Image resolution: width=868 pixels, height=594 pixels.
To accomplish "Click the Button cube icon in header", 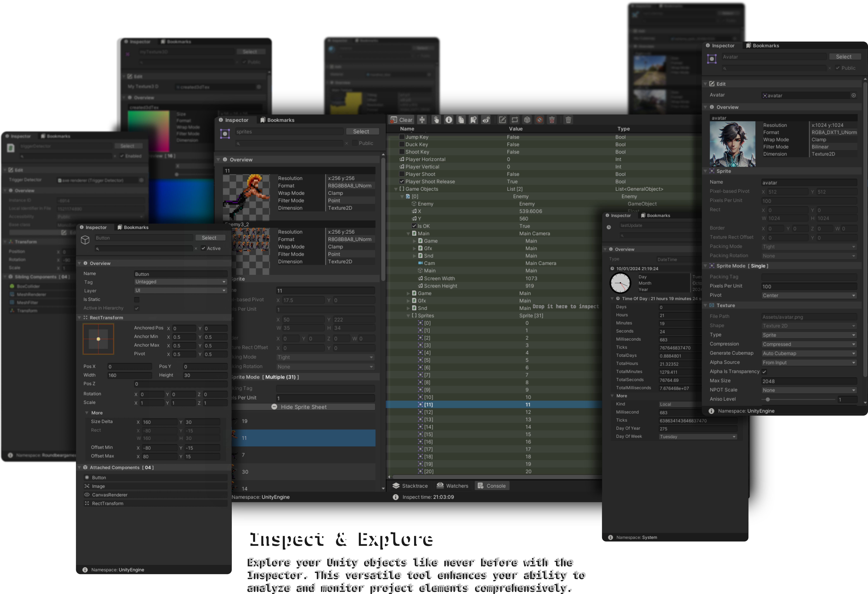I will click(85, 240).
